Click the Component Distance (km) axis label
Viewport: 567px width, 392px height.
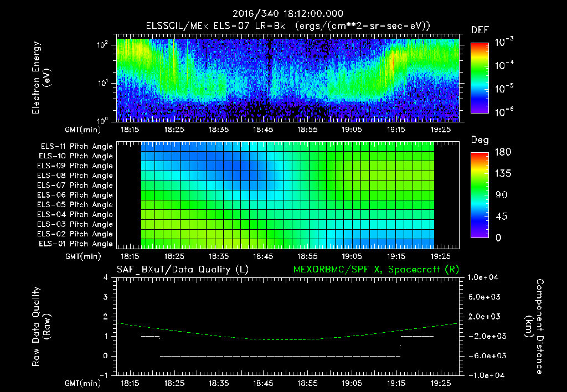tap(534, 327)
